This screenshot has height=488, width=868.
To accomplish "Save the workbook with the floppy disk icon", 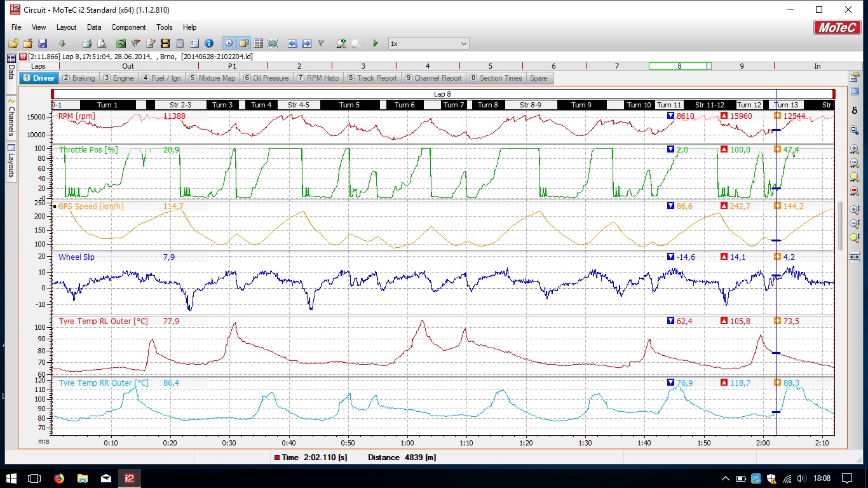I will click(43, 43).
